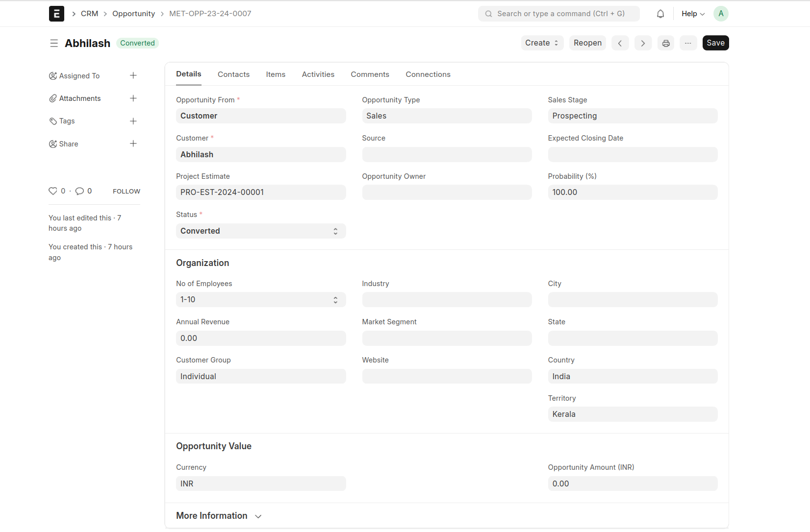Screen dimensions: 810x532
Task: Toggle the sidebar hamburger menu
Action: [x=54, y=43]
